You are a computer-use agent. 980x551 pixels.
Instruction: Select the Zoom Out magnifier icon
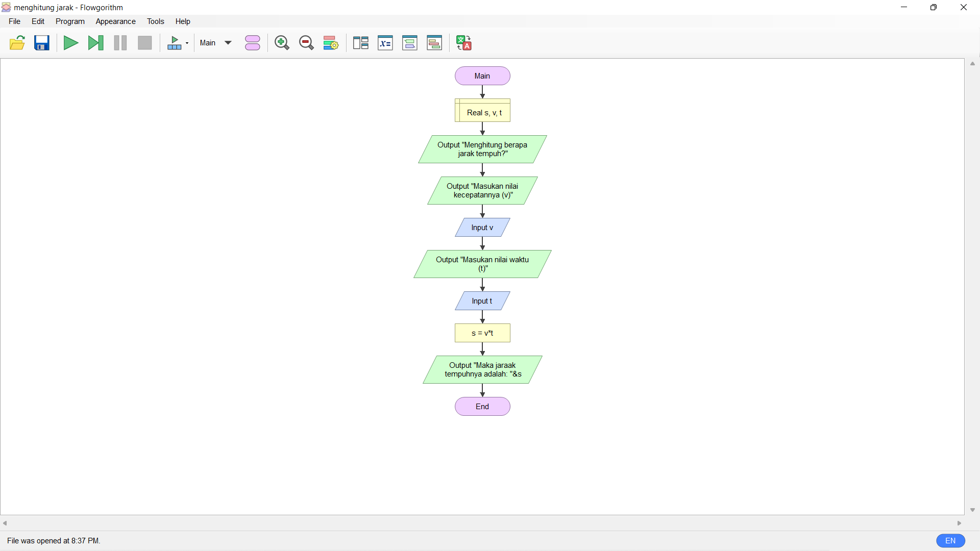click(307, 43)
